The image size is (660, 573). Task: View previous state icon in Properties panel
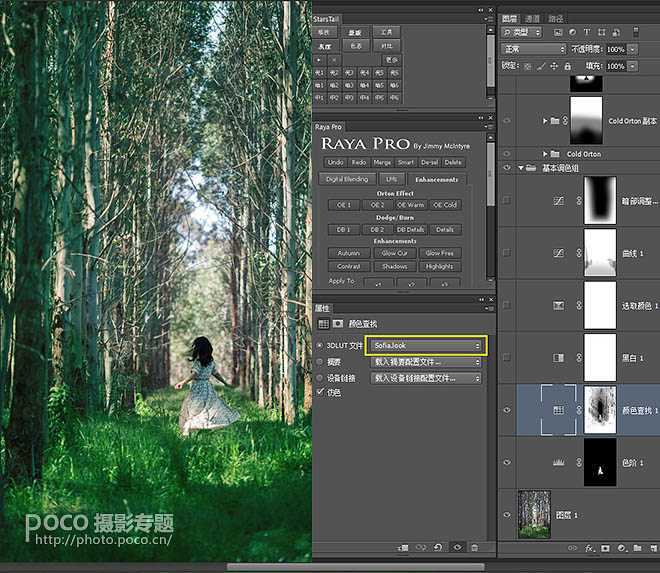tap(420, 547)
